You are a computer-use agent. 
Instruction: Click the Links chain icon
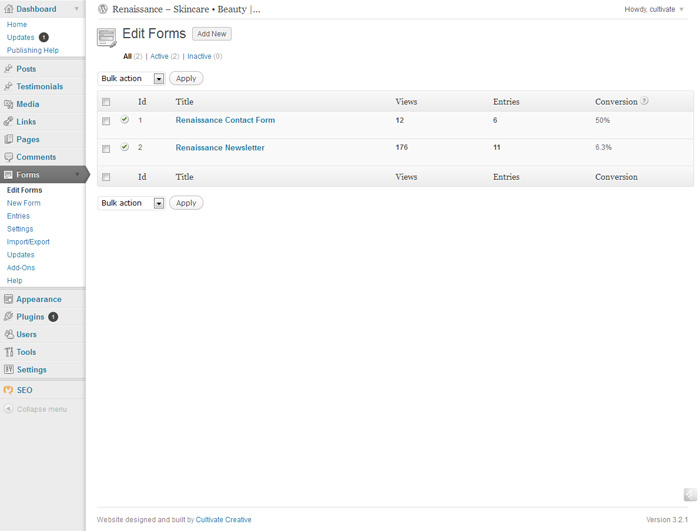point(8,121)
